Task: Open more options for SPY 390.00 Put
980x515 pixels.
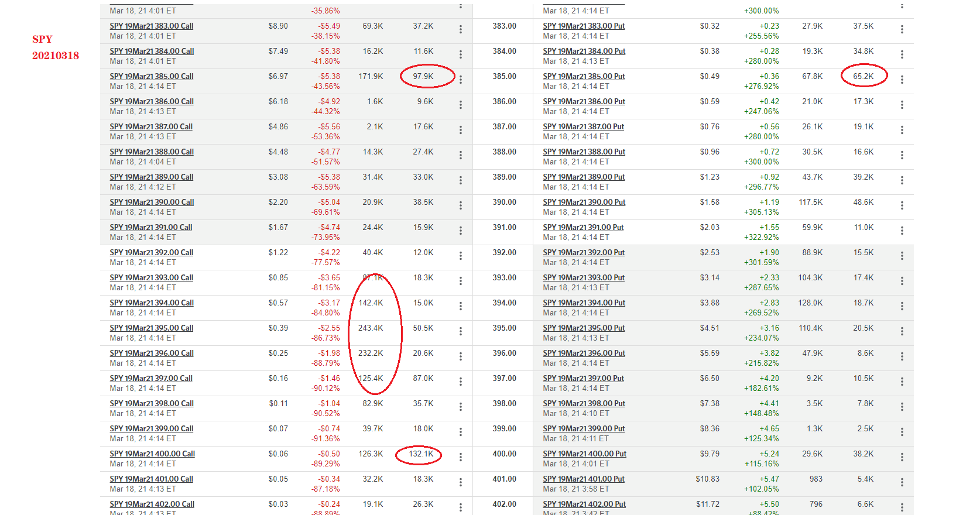Action: click(902, 205)
